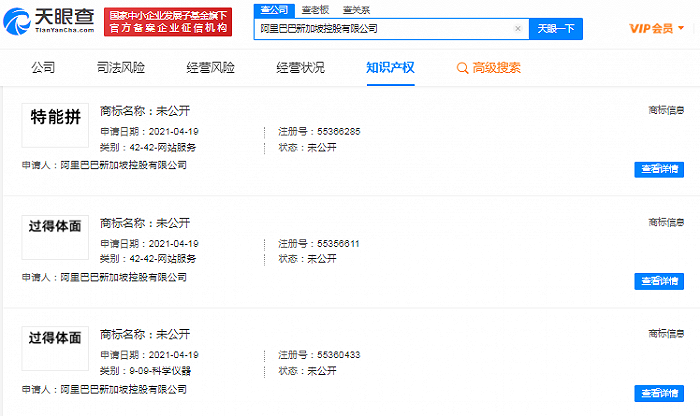Open the VIP会员 menu label
Viewport: 700px width, 416px height.
pyautogui.click(x=651, y=29)
